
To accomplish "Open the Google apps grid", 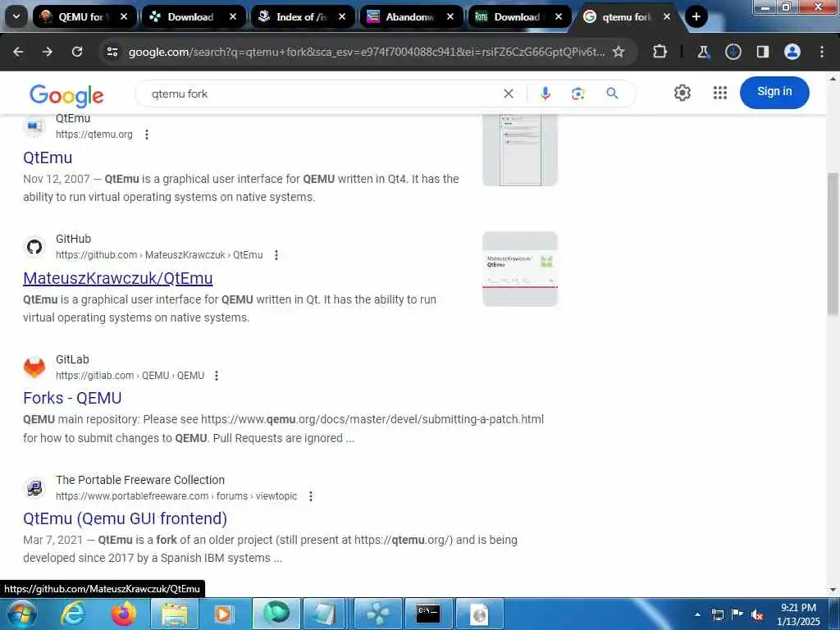I will pyautogui.click(x=720, y=93).
